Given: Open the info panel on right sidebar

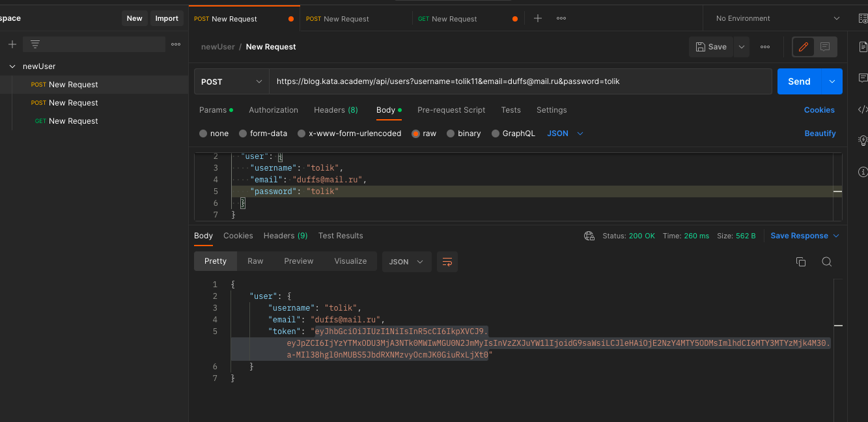Looking at the screenshot, I should [x=863, y=171].
